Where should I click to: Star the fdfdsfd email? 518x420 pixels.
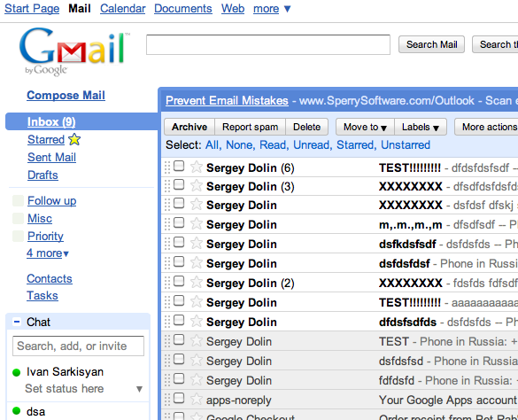coord(197,380)
